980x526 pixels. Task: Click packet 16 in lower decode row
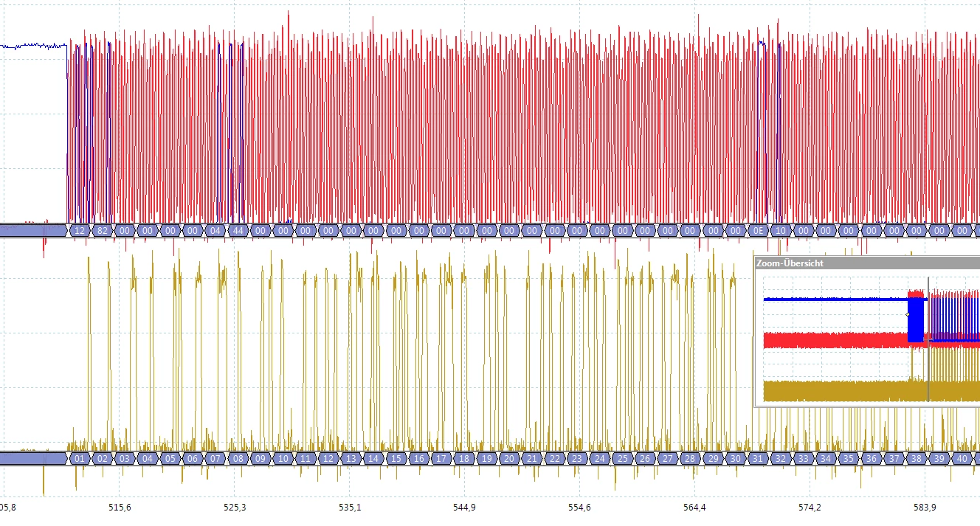(x=418, y=458)
